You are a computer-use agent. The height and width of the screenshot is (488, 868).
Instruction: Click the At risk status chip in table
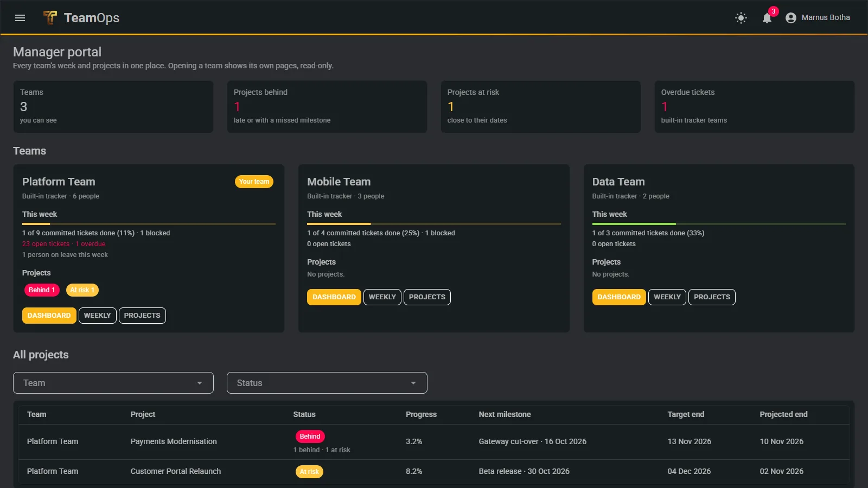(x=309, y=472)
